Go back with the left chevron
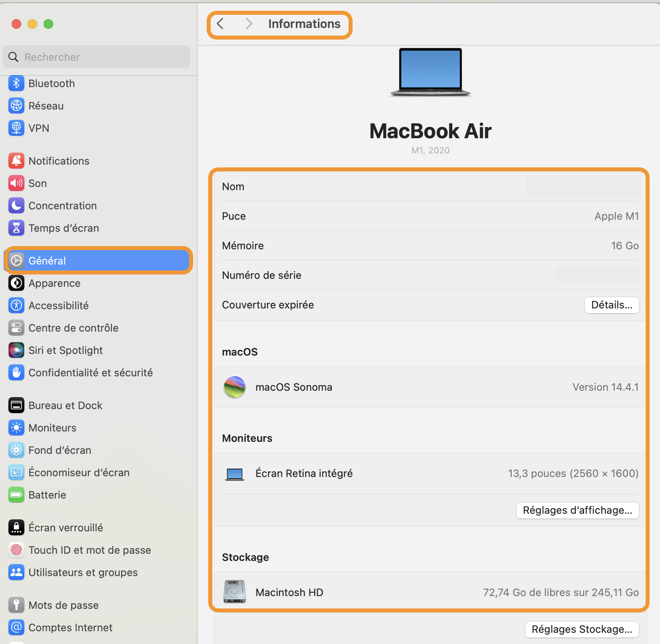This screenshot has height=644, width=660. click(x=220, y=24)
